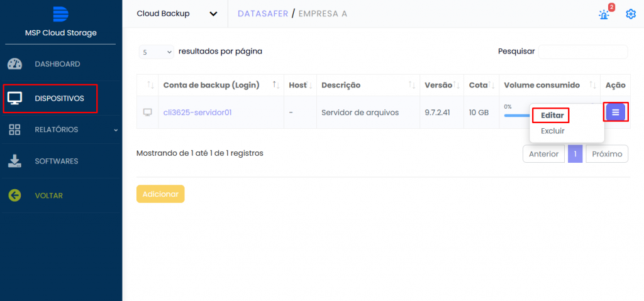Image resolution: width=644 pixels, height=301 pixels.
Task: Click the green Voltar arrow icon
Action: tap(15, 195)
